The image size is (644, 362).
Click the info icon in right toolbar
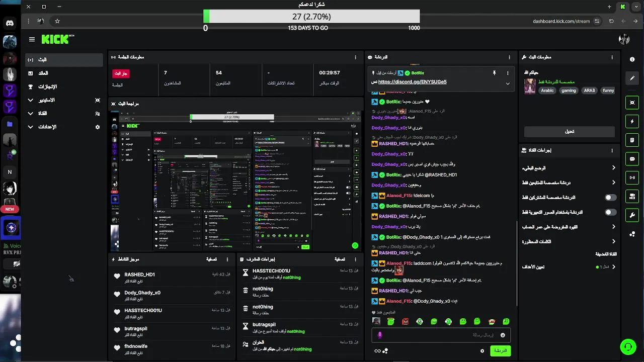coord(632,59)
